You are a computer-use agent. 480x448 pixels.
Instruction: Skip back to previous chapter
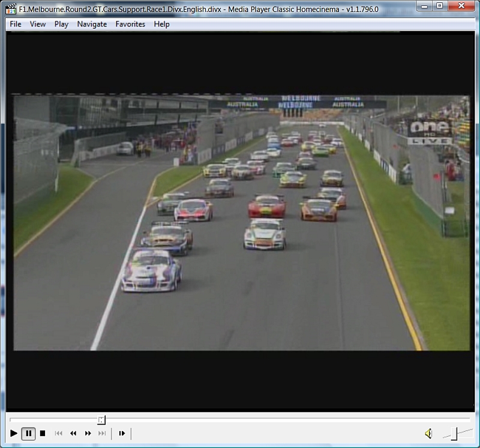click(59, 433)
